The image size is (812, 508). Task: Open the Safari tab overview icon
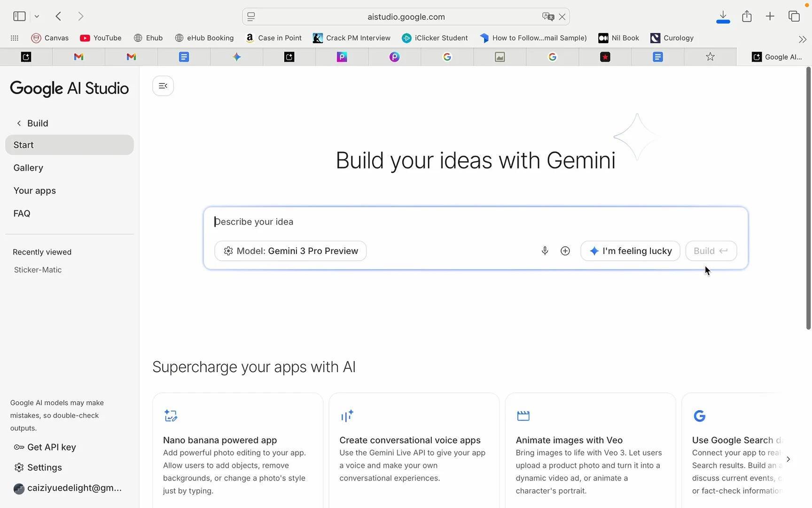click(x=794, y=16)
